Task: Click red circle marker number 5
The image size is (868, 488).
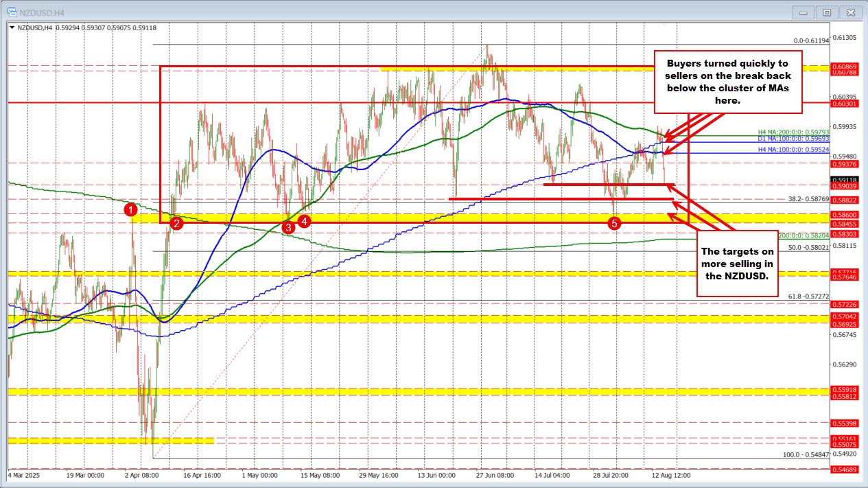Action: (615, 223)
